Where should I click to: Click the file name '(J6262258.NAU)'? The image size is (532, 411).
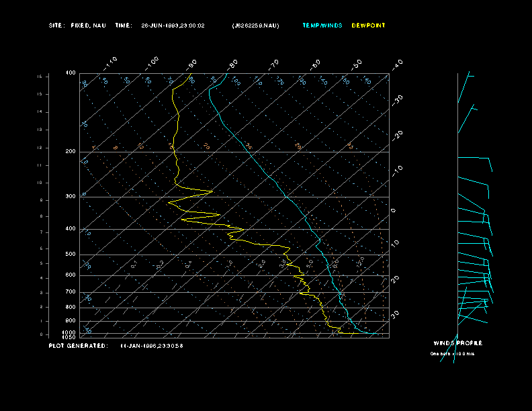(x=255, y=26)
